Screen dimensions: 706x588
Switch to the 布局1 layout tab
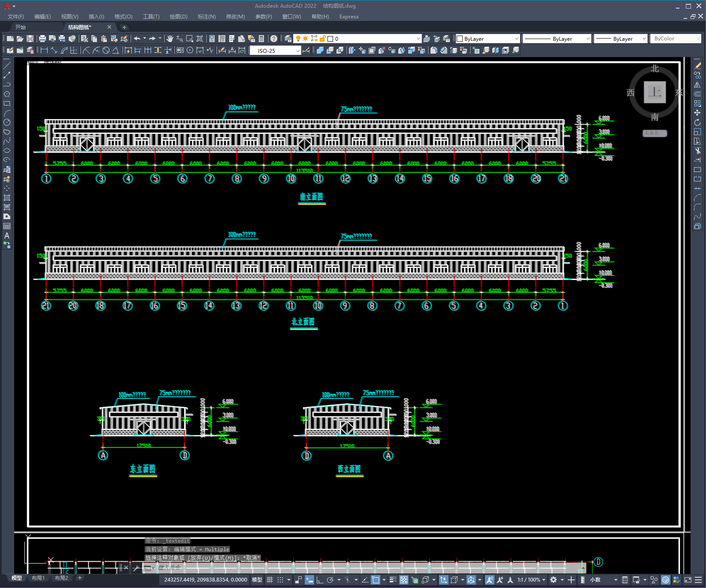click(x=38, y=578)
